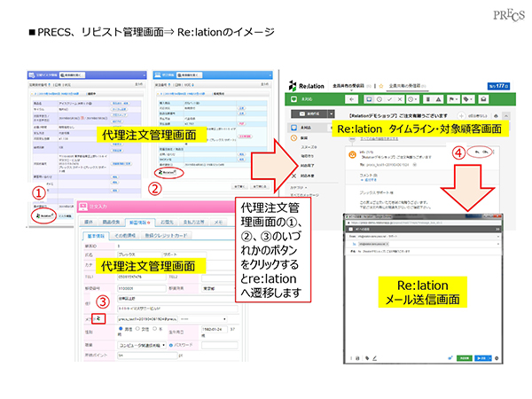Image resolution: width=532 pixels, height=399 pixels.
Task: Click the round plus icon beside the subject
Action: pyautogui.click(x=461, y=116)
